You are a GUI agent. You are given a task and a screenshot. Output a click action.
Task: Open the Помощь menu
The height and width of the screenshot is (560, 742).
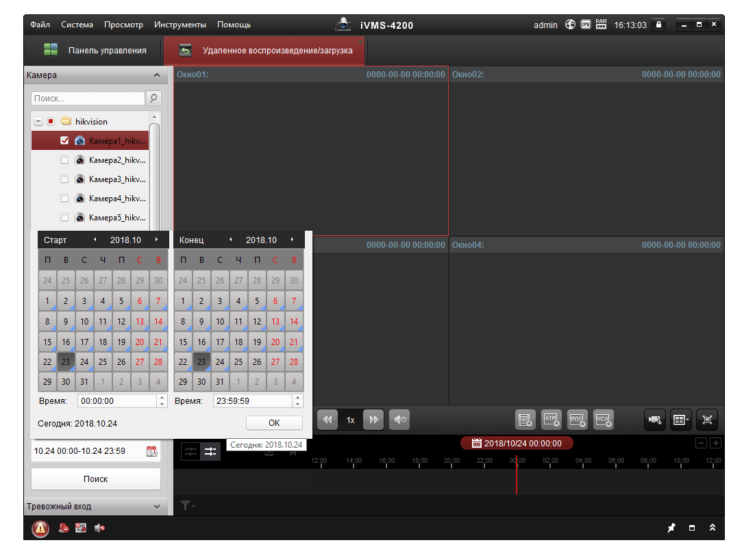pos(234,25)
